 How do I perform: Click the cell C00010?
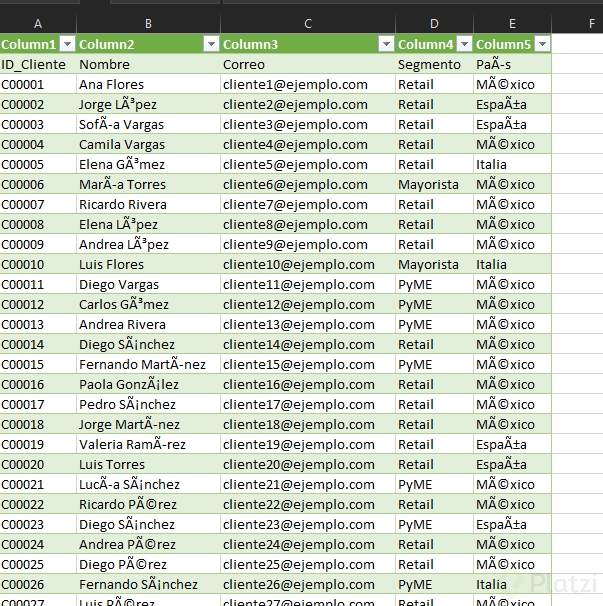pos(38,265)
